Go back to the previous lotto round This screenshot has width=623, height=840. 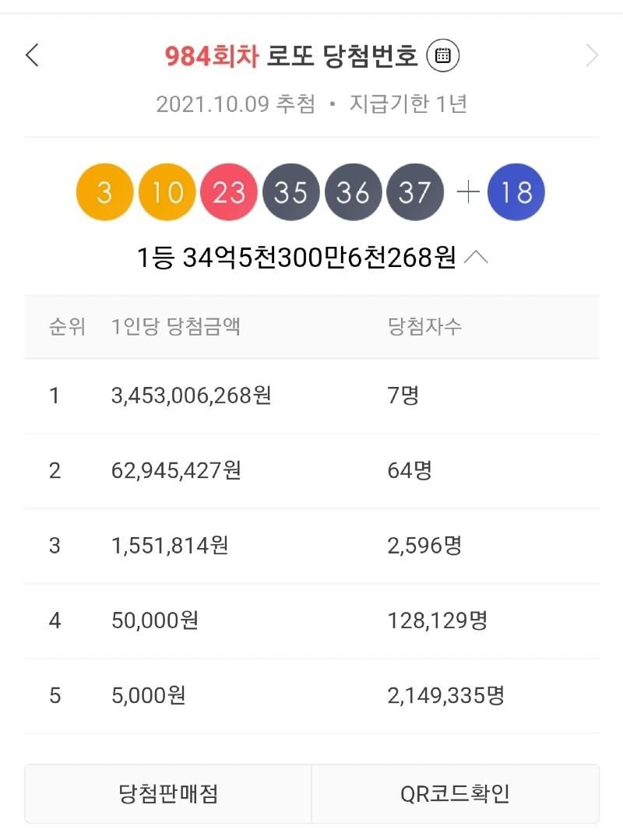point(32,55)
